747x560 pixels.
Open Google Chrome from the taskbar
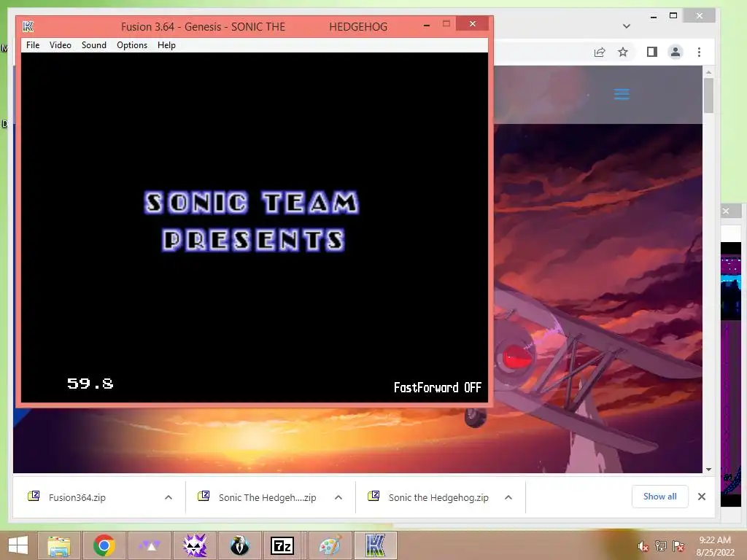coord(104,545)
